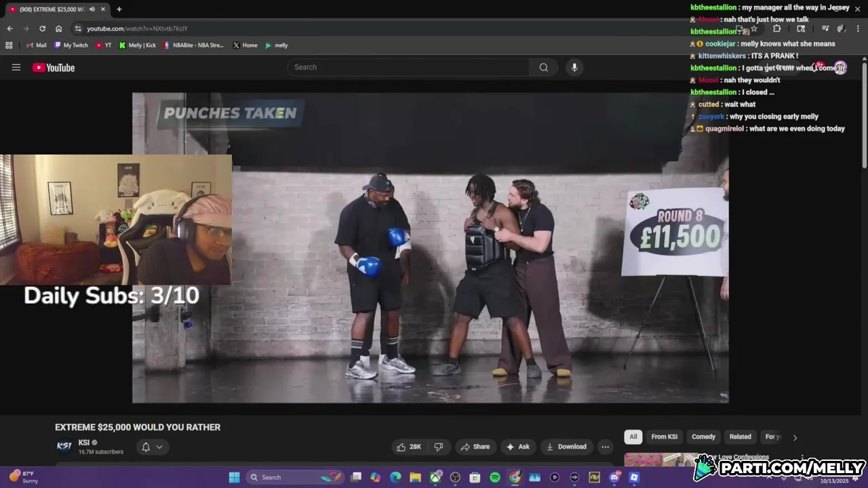Open the Love Confessions recommended video thumbnail
This screenshot has width=868, height=488.
pyautogui.click(x=661, y=460)
